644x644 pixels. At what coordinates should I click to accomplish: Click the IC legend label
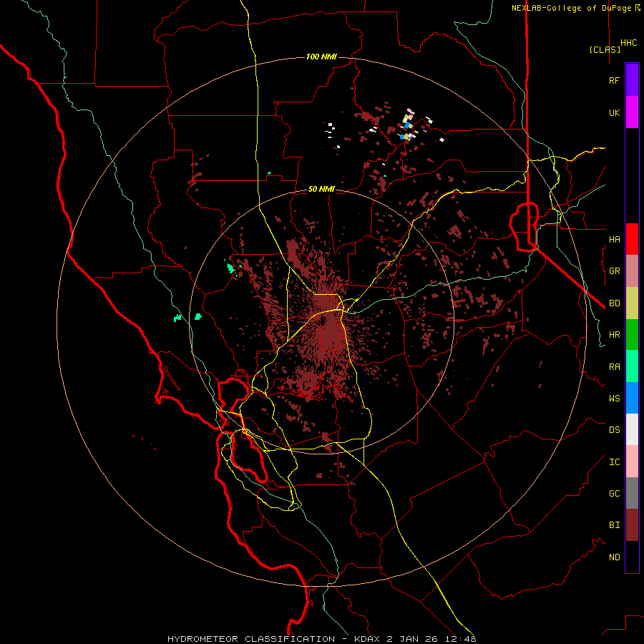point(614,462)
